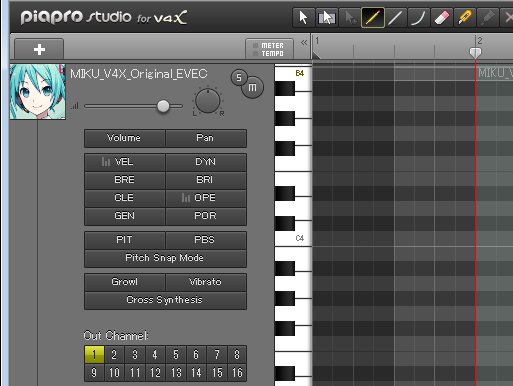Set Out Channel to 6
Screen dimensions: 513x386
(x=196, y=354)
